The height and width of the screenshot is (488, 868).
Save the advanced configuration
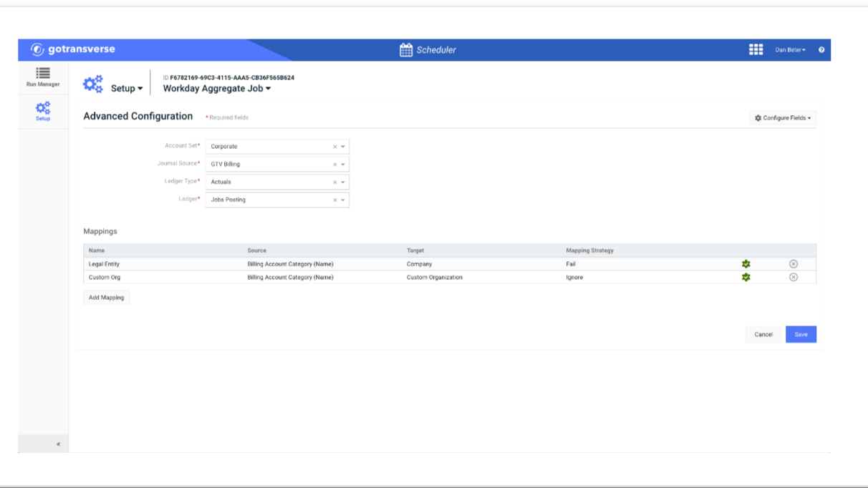coord(801,334)
